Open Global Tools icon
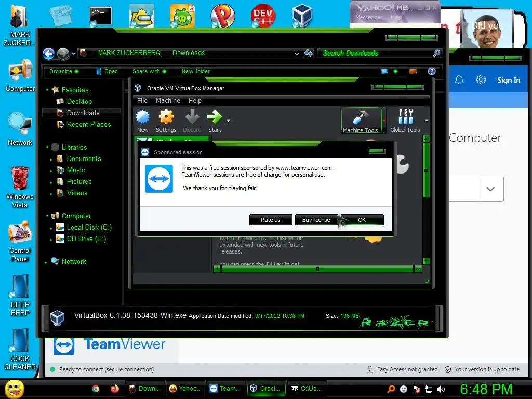 (405, 117)
